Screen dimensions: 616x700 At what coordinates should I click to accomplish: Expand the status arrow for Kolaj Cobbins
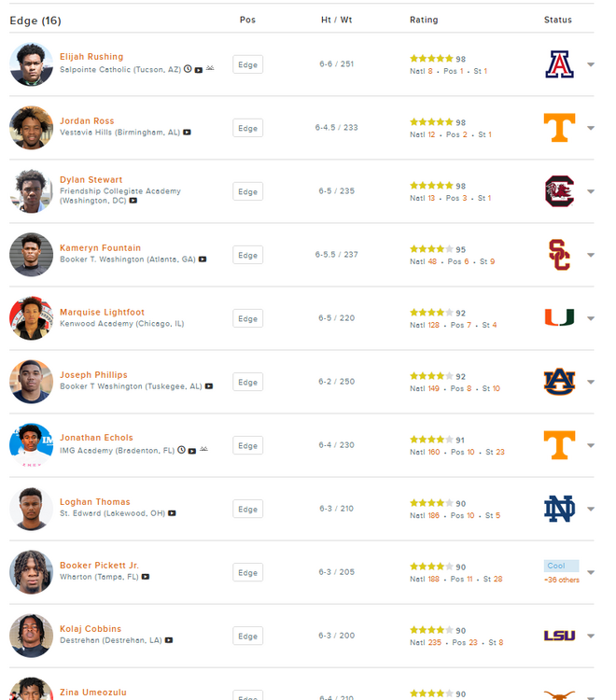pos(591,637)
